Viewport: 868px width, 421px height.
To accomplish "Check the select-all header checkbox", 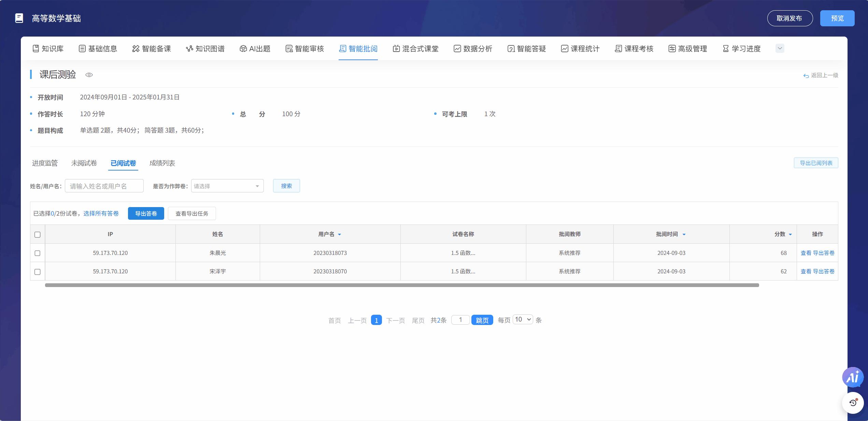I will (x=38, y=234).
